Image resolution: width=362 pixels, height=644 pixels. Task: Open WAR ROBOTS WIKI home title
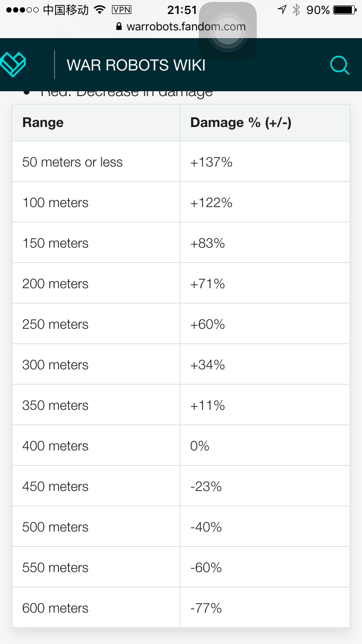tap(136, 65)
